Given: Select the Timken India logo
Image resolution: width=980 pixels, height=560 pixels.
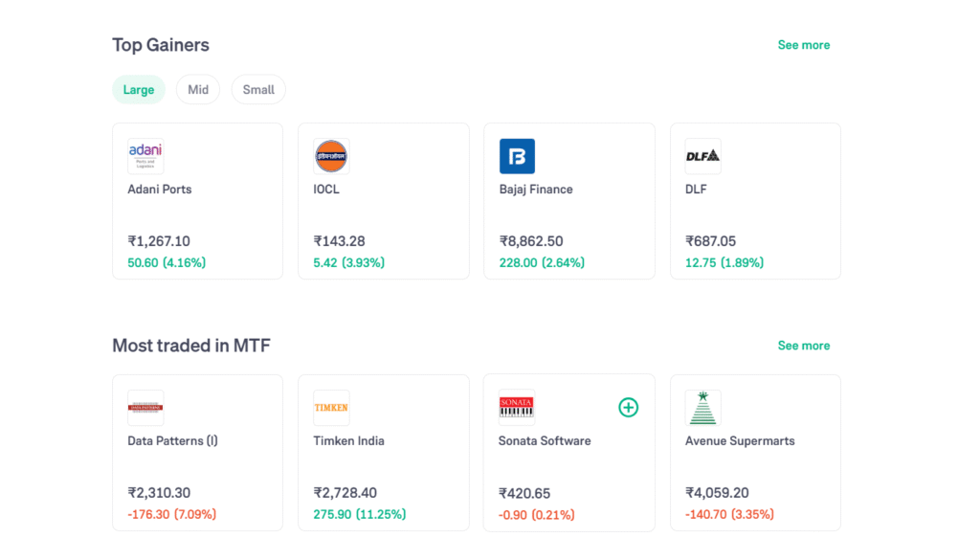Looking at the screenshot, I should (x=331, y=407).
